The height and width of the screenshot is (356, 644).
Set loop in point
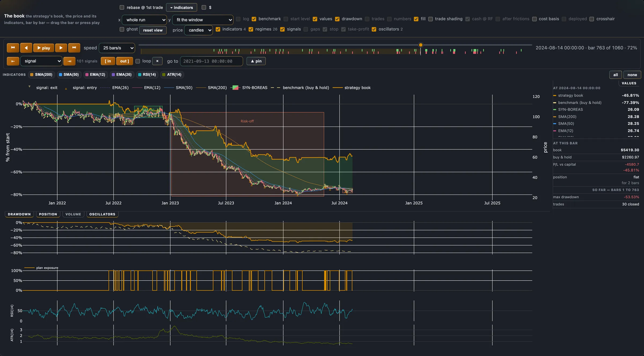[x=108, y=61]
